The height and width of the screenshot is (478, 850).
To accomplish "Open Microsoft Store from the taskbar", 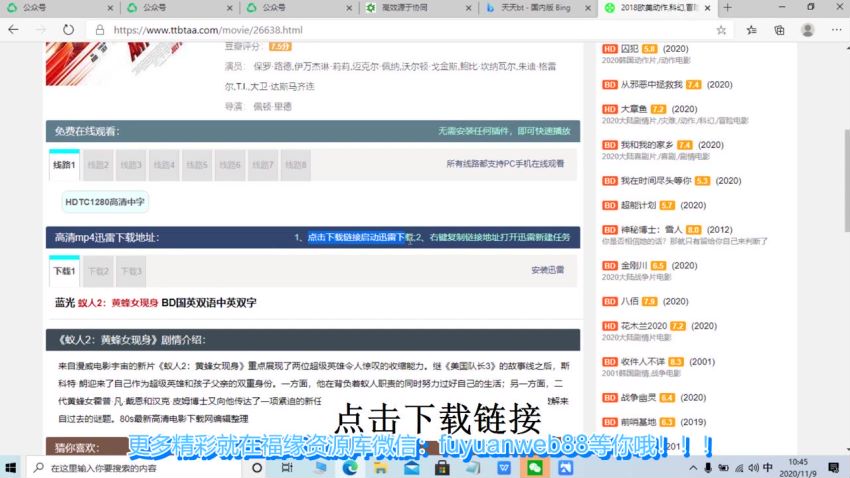I will pyautogui.click(x=442, y=468).
